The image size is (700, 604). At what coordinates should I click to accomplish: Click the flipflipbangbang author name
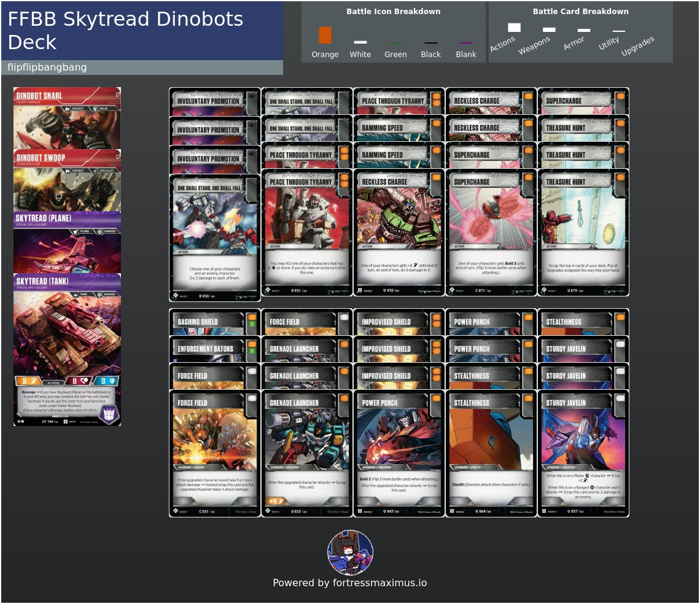(x=47, y=68)
